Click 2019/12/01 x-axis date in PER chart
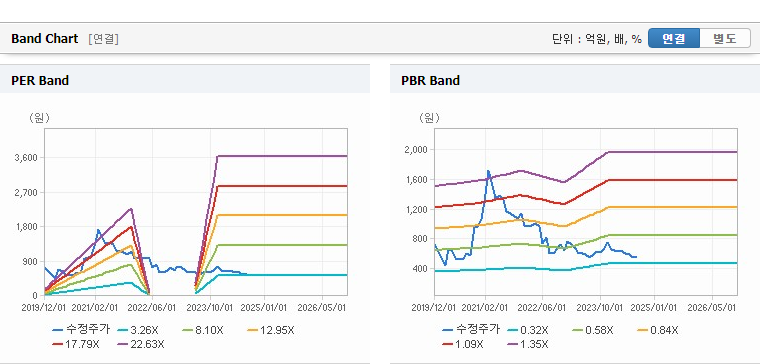The width and height of the screenshot is (760, 364). [45, 308]
